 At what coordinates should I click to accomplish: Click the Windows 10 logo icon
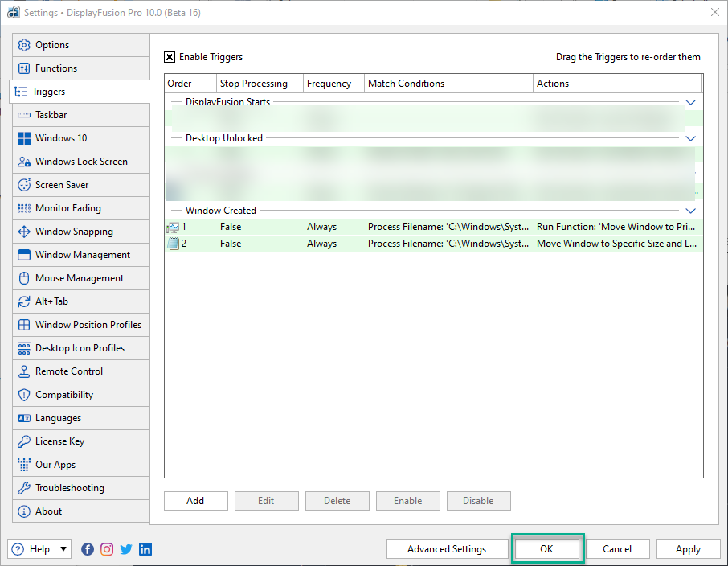coord(23,138)
